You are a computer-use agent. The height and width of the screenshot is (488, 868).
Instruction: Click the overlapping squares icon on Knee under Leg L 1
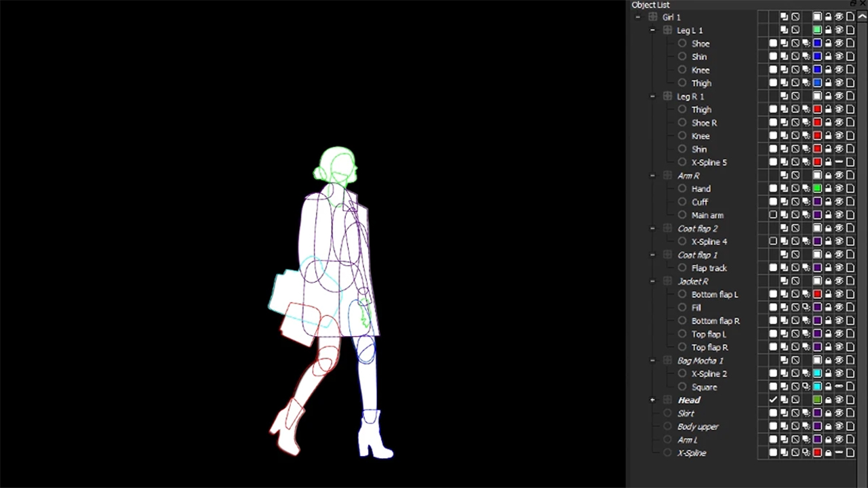click(784, 69)
